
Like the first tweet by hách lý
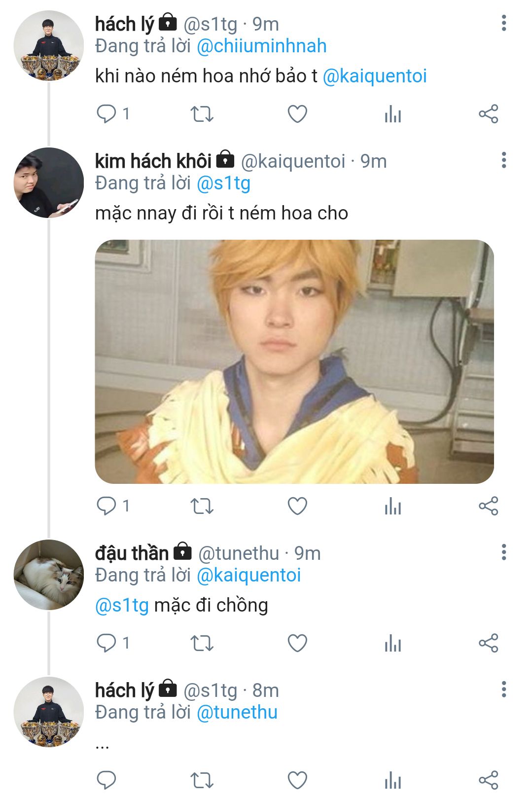pyautogui.click(x=297, y=114)
